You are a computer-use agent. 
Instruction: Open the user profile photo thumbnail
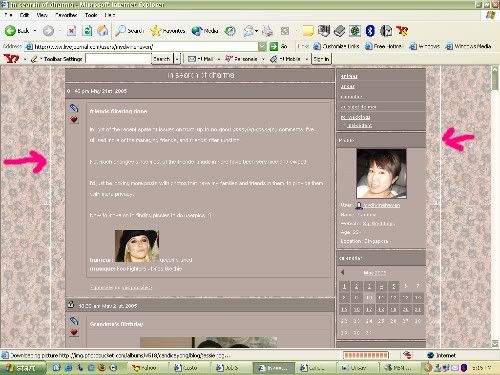381,173
